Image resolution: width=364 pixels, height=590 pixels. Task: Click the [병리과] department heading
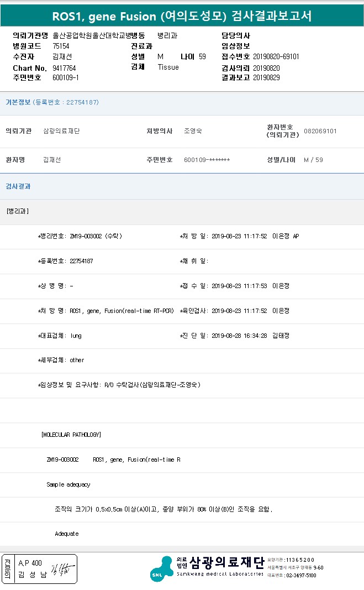[18, 211]
